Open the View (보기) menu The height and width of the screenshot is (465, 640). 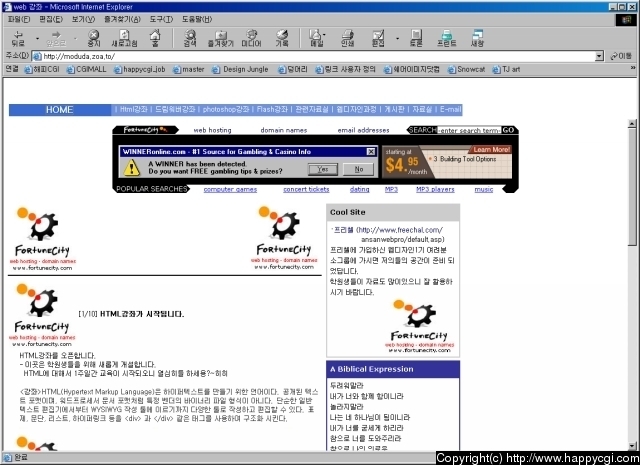pos(83,19)
